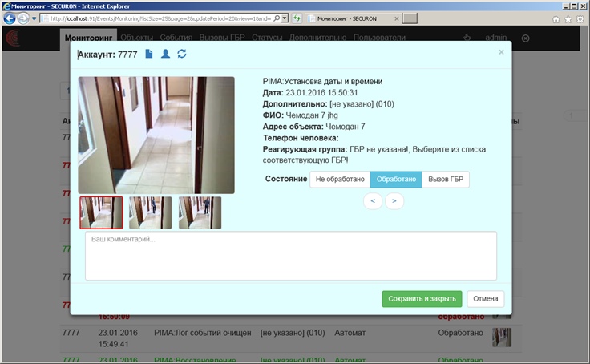
Task: Set state to Обработано
Action: (x=396, y=179)
